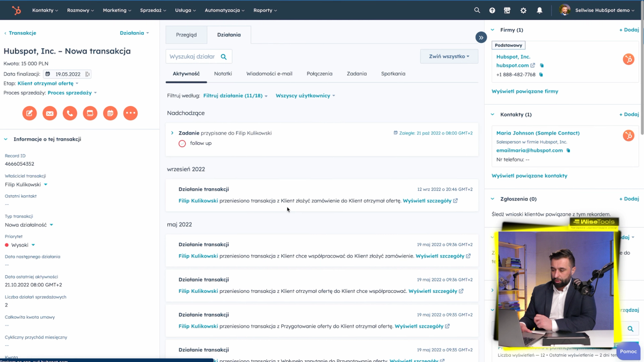Open Filtruj działanie (11/18) filter
This screenshot has height=362, width=644.
[235, 95]
